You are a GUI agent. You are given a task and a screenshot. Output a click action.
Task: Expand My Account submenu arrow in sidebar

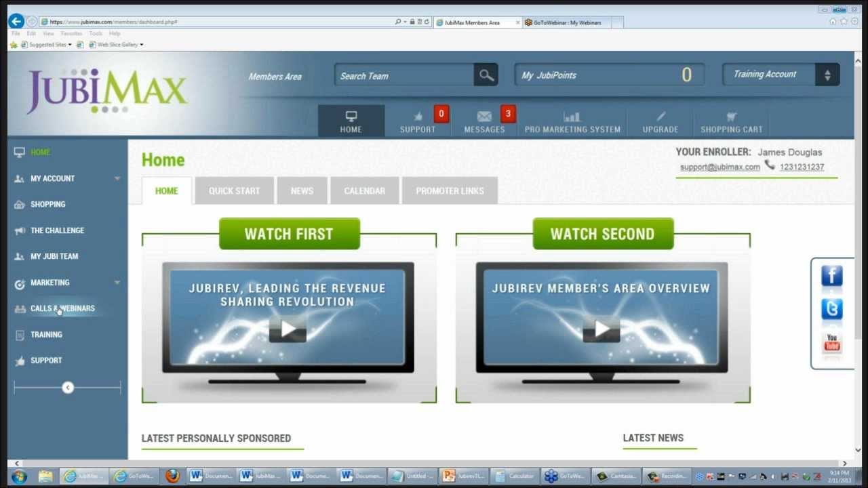117,178
